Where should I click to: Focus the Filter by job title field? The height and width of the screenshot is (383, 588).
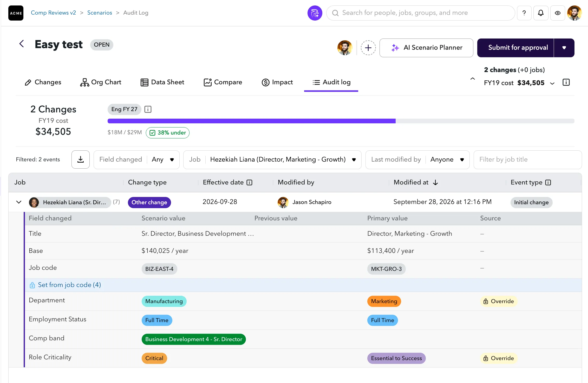coord(527,159)
